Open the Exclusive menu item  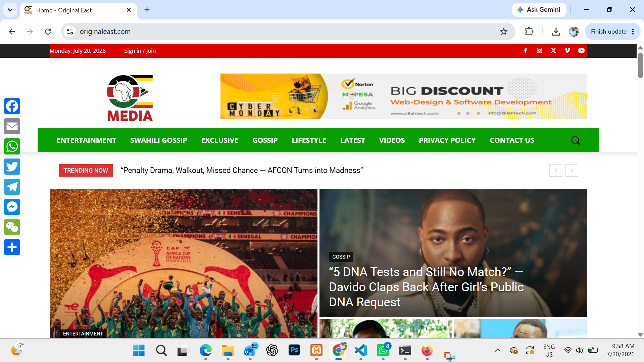click(x=220, y=140)
